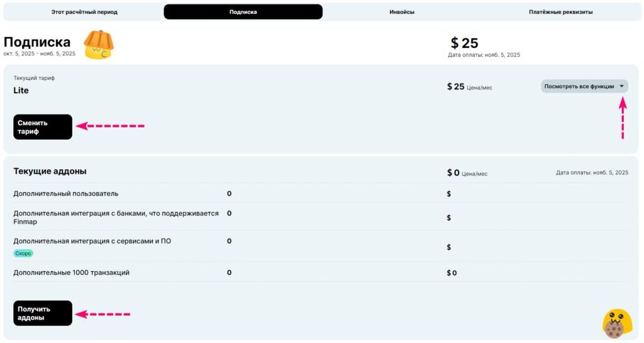
Task: Click the cookie mascot icon
Action: (616, 324)
